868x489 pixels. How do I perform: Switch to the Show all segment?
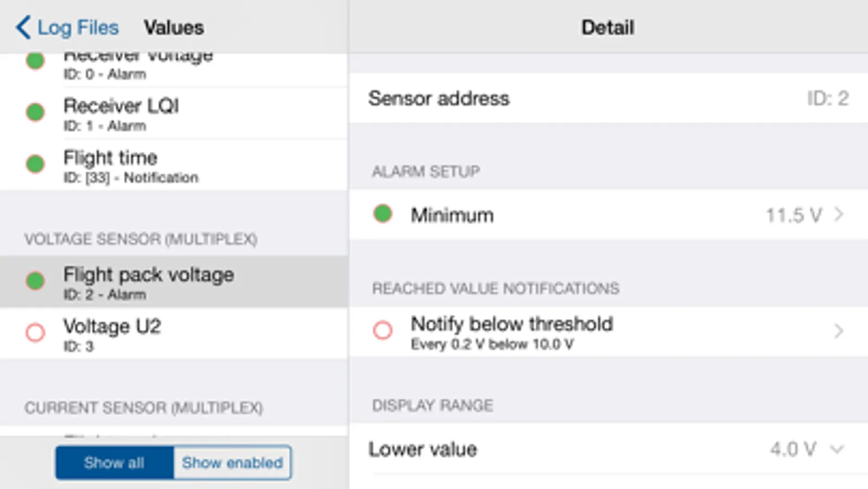[114, 462]
